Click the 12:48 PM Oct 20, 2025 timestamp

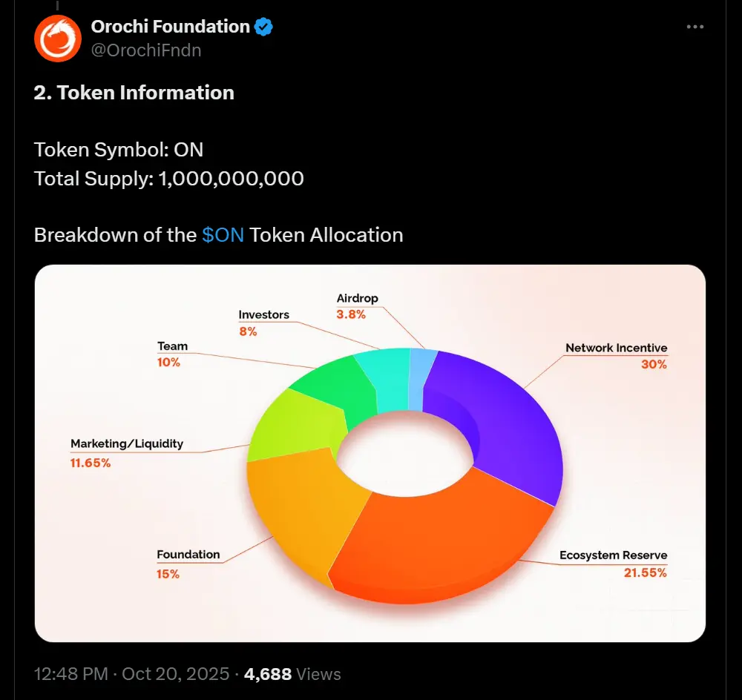[x=130, y=674]
